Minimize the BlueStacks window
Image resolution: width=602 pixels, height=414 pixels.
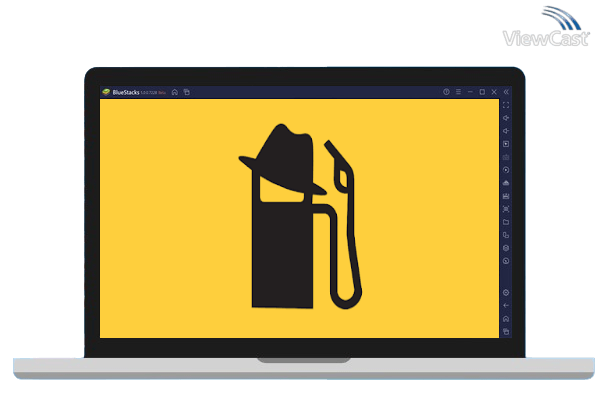click(x=470, y=92)
